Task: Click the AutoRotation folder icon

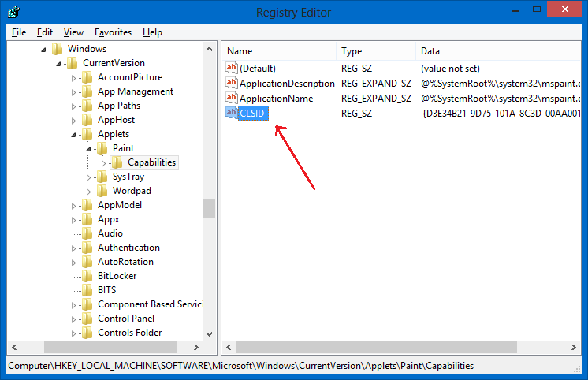Action: [87, 262]
